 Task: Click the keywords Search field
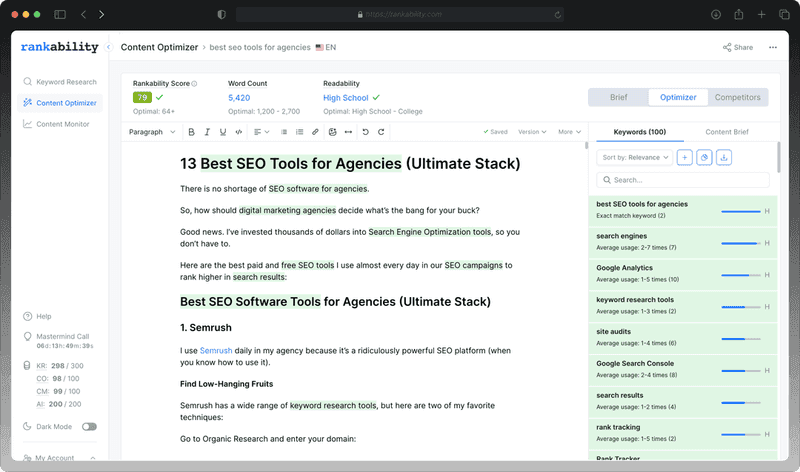pos(684,180)
